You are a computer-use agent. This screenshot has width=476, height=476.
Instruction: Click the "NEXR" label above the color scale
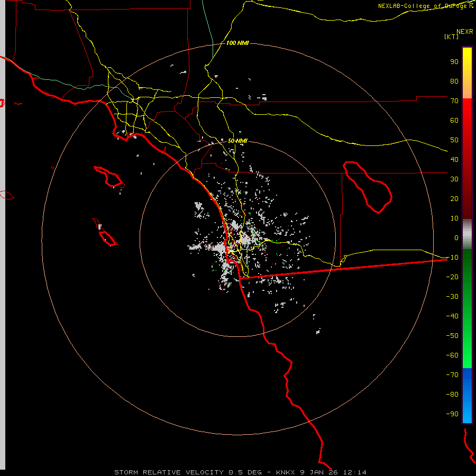[x=465, y=32]
